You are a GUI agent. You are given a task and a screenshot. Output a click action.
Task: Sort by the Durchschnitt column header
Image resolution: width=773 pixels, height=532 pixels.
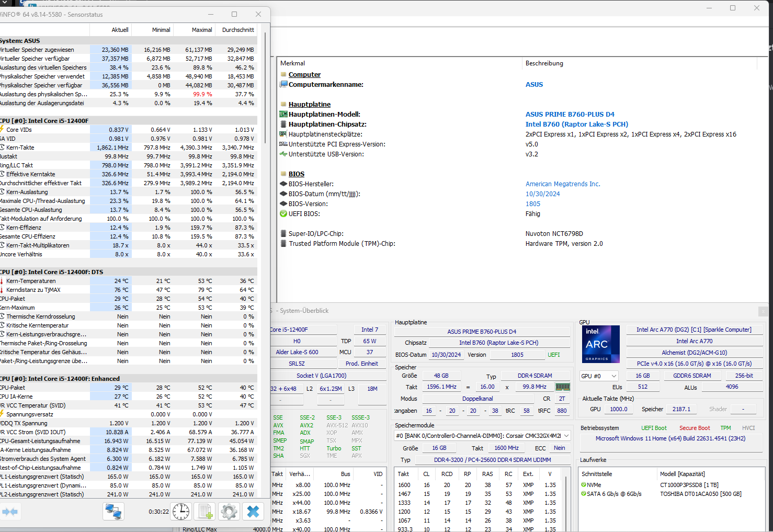click(x=236, y=30)
